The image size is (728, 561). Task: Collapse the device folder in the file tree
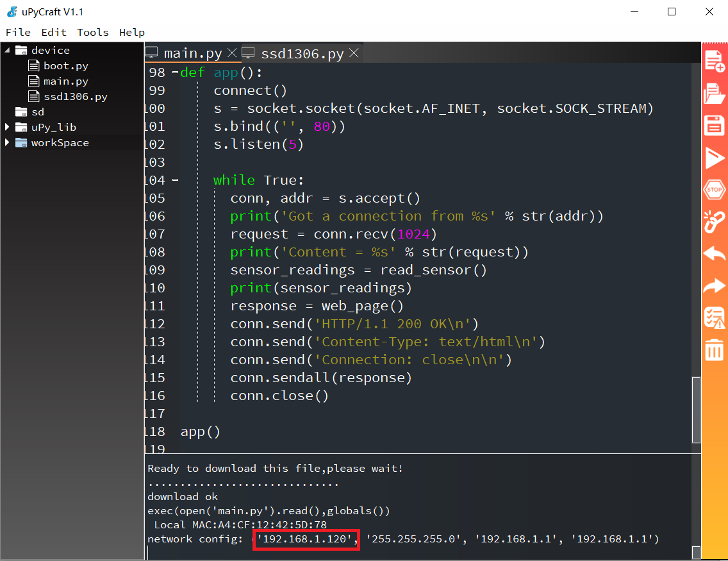[6, 50]
